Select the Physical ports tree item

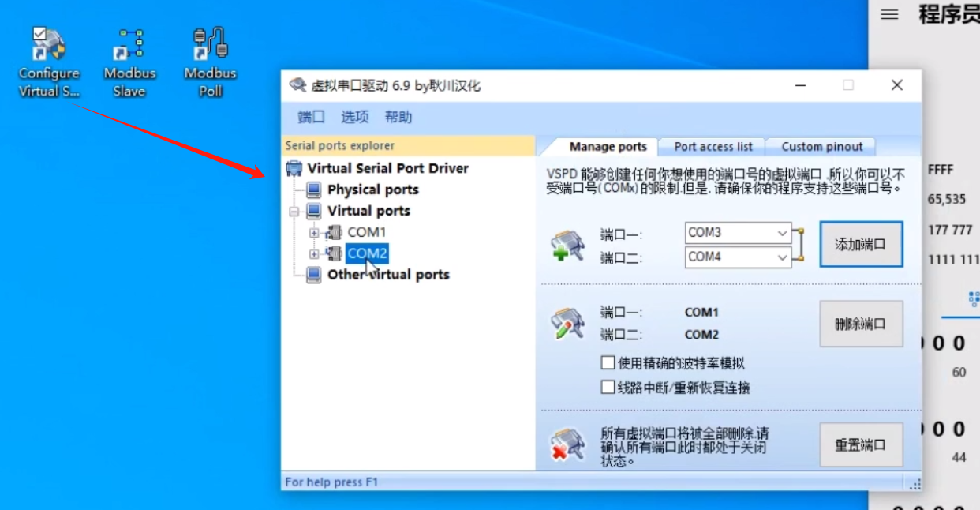pos(372,189)
